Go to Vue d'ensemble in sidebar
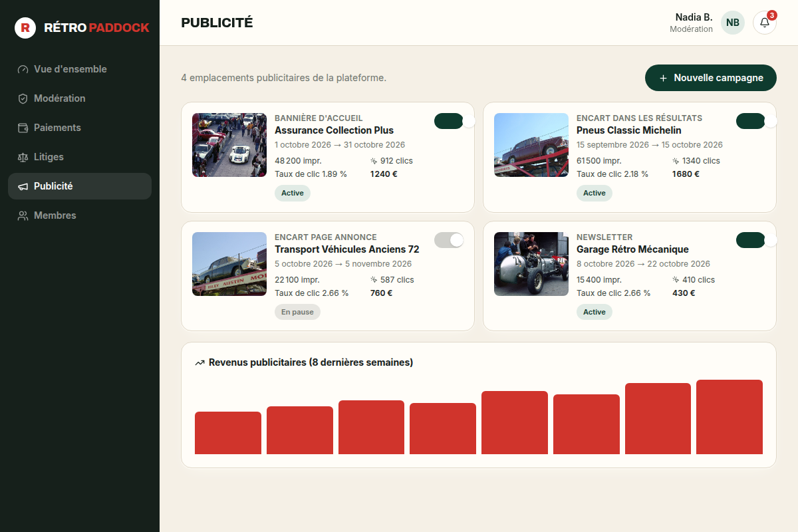 click(x=80, y=69)
